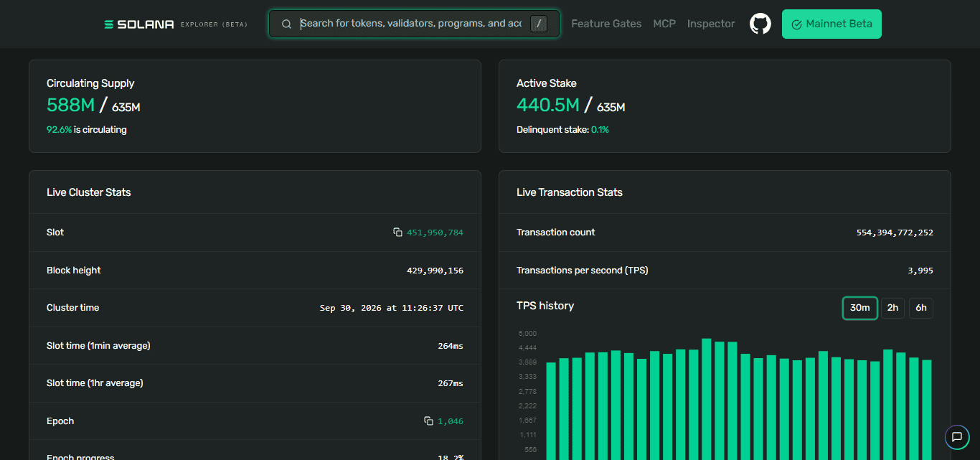This screenshot has height=460, width=980.
Task: Click the 588M circulating supply value
Action: click(70, 105)
